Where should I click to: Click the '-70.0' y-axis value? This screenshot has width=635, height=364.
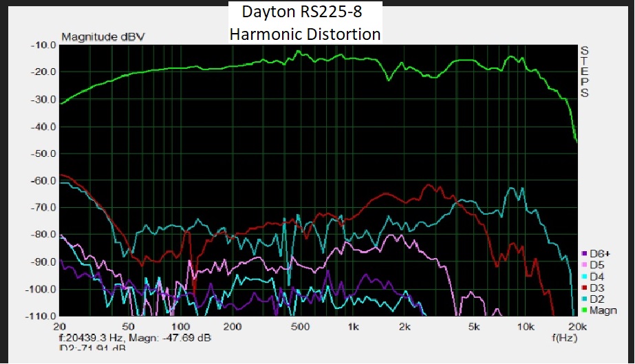click(43, 208)
